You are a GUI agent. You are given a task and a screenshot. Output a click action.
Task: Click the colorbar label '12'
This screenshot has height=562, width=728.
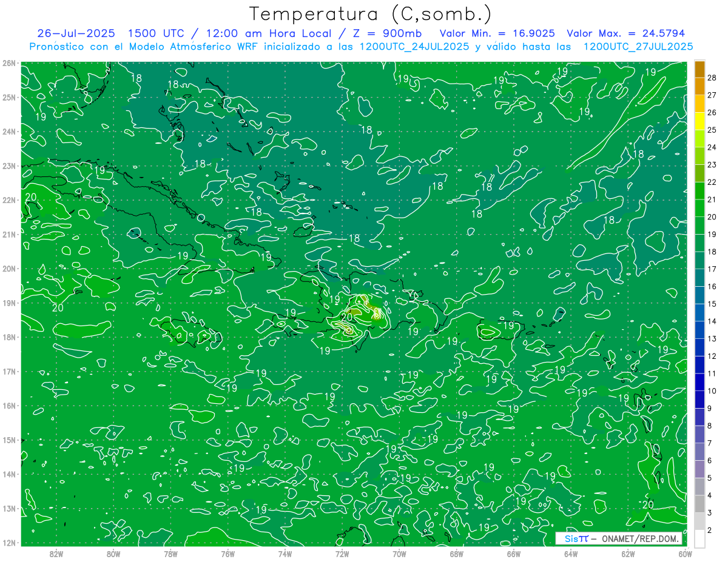[712, 356]
